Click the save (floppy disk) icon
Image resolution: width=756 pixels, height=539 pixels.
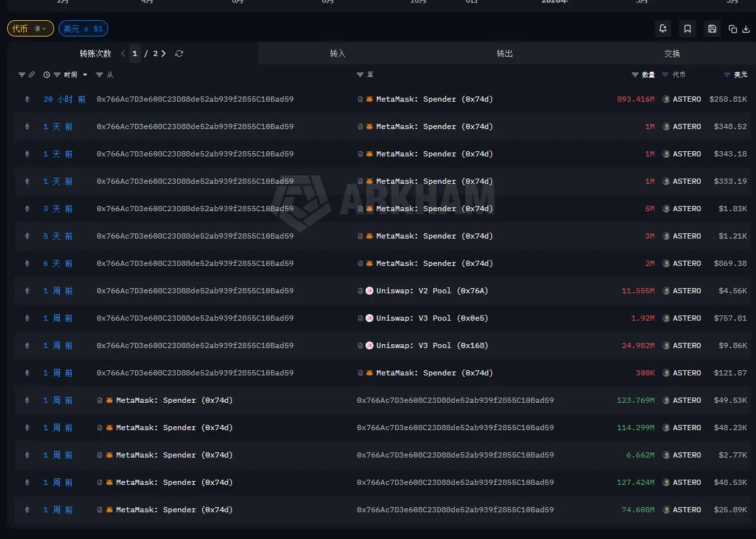pyautogui.click(x=712, y=29)
